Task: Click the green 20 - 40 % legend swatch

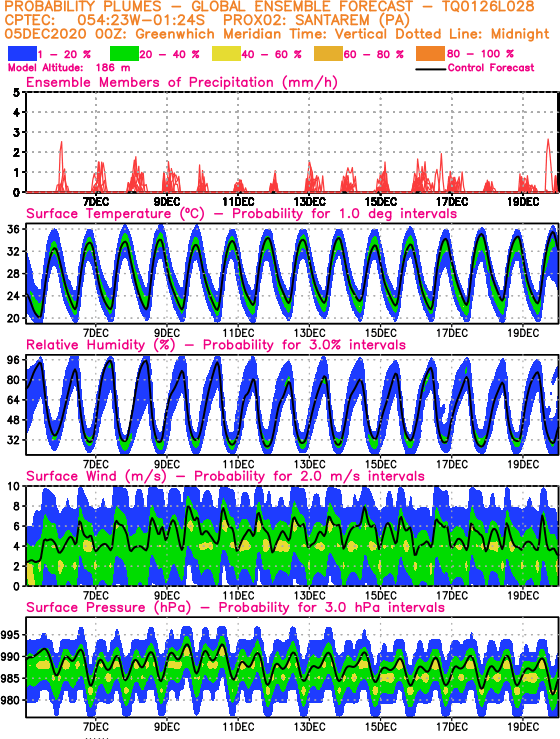Action: click(124, 54)
